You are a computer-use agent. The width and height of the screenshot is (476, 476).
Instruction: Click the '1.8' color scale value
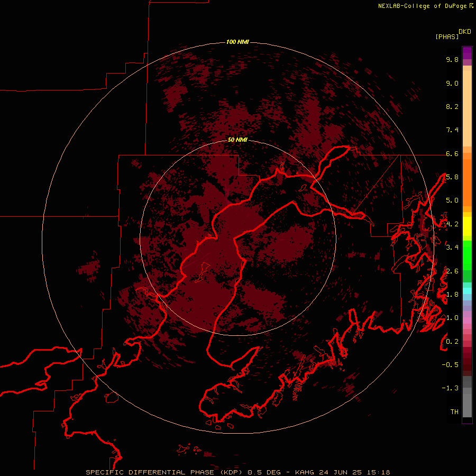tap(452, 295)
